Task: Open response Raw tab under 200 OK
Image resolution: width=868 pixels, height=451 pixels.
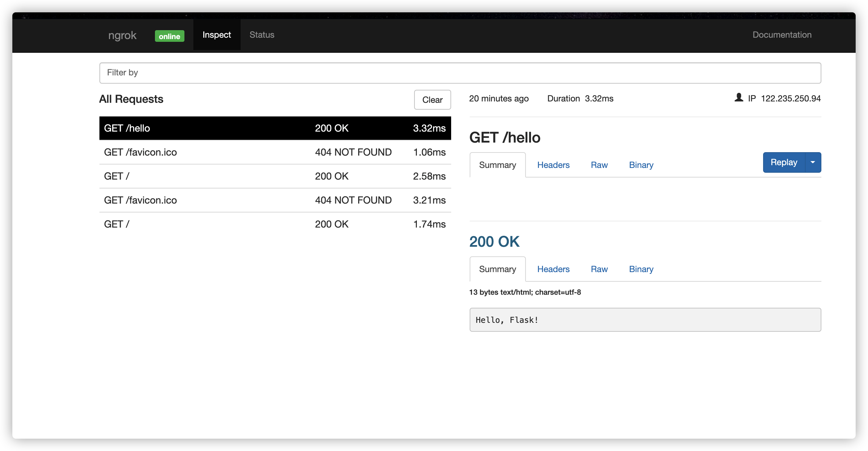Action: [599, 269]
